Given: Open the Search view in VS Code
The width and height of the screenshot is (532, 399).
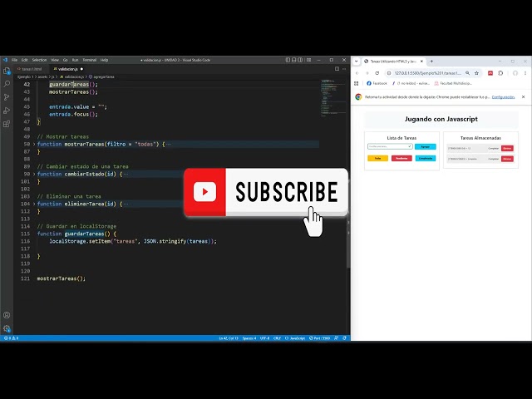Looking at the screenshot, I should tap(7, 84).
